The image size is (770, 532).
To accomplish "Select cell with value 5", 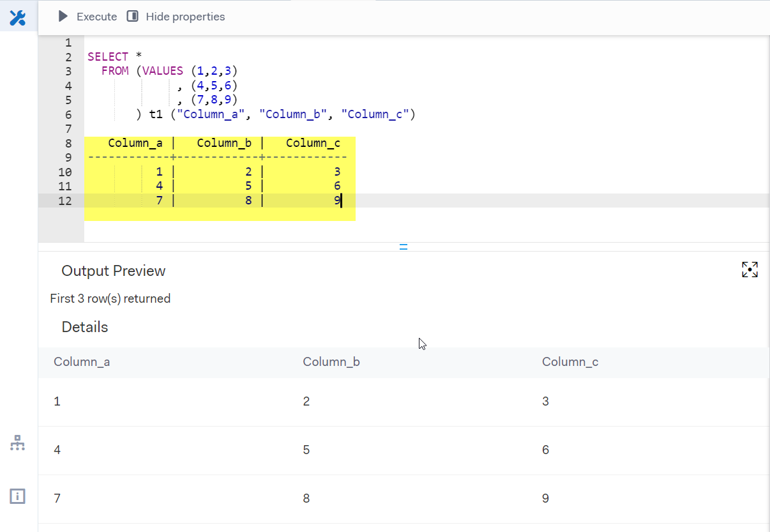I will coord(306,450).
